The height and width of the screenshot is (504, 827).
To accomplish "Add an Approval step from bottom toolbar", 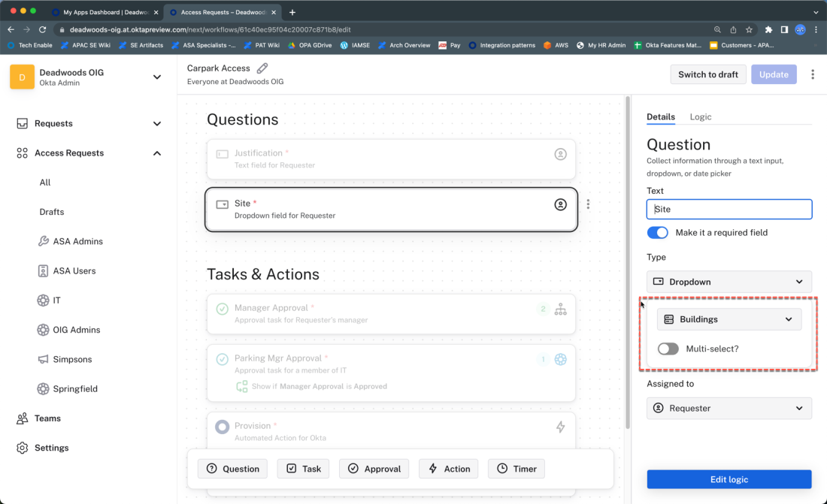I will pyautogui.click(x=374, y=469).
